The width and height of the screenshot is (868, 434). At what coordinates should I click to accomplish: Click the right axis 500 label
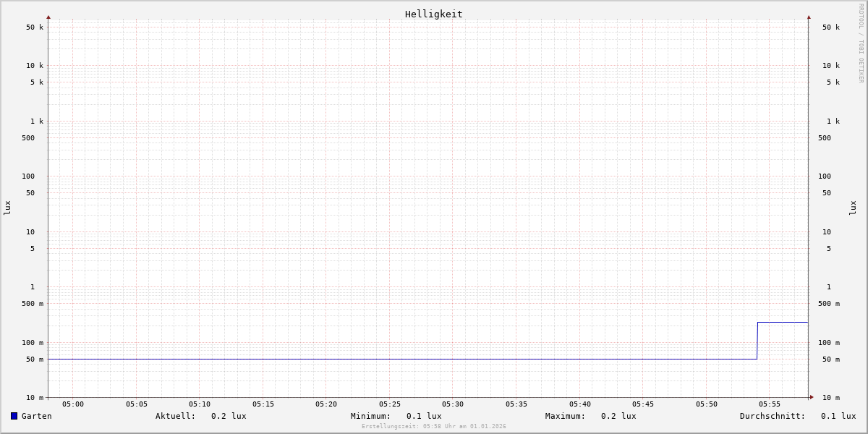(x=825, y=138)
